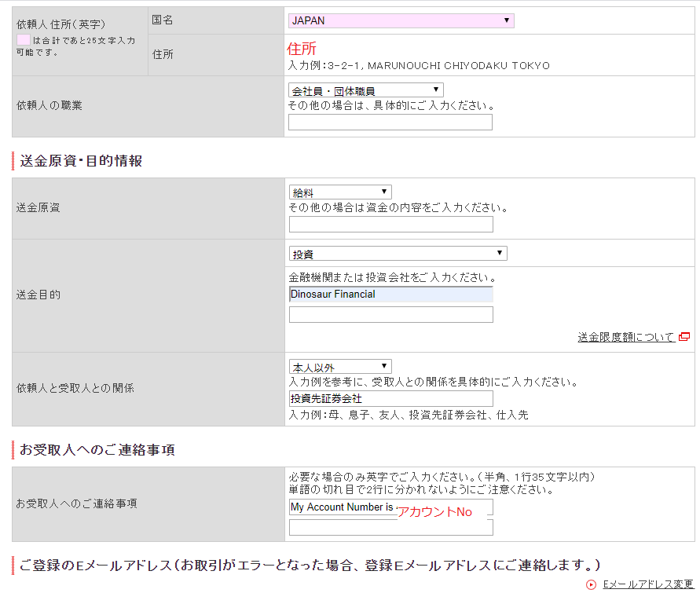Open the 給料 fund source dropdown
The image size is (700, 593).
point(340,192)
